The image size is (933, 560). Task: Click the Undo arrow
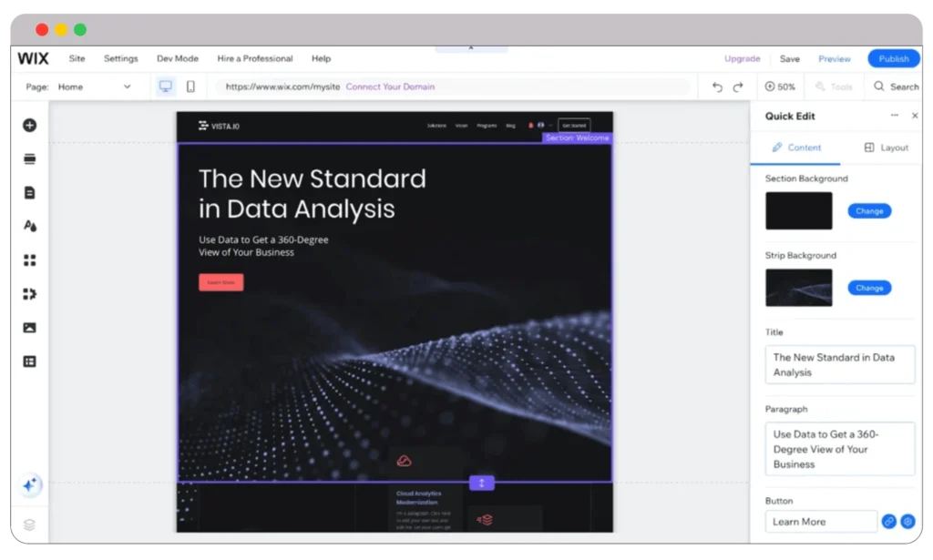click(717, 87)
